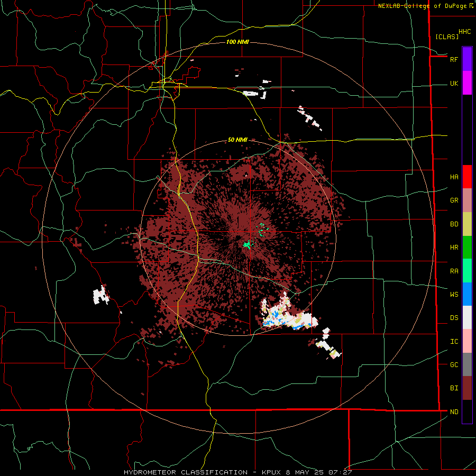Click the BD legend label
The width and height of the screenshot is (476, 476).
tap(454, 224)
